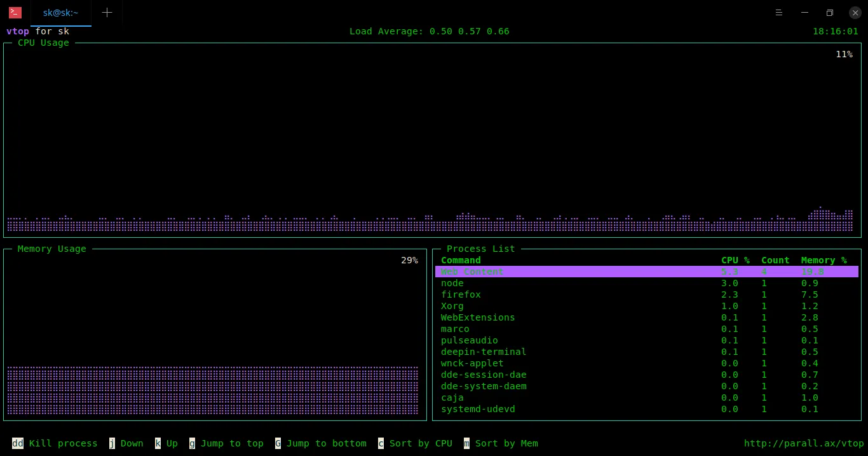The image size is (868, 456).
Task: Open a new terminal tab with plus icon
Action: click(x=107, y=13)
